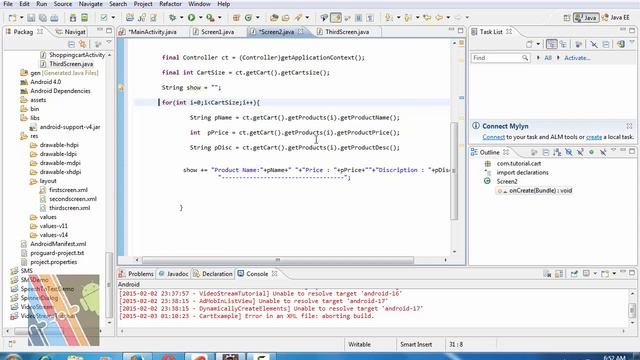Click the Debug bug icon
This screenshot has height=360, width=640.
(x=173, y=18)
